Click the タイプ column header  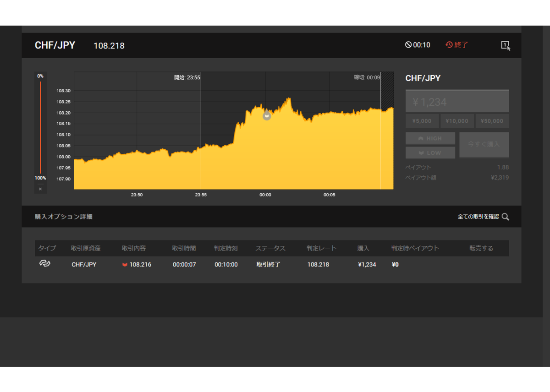pos(47,248)
